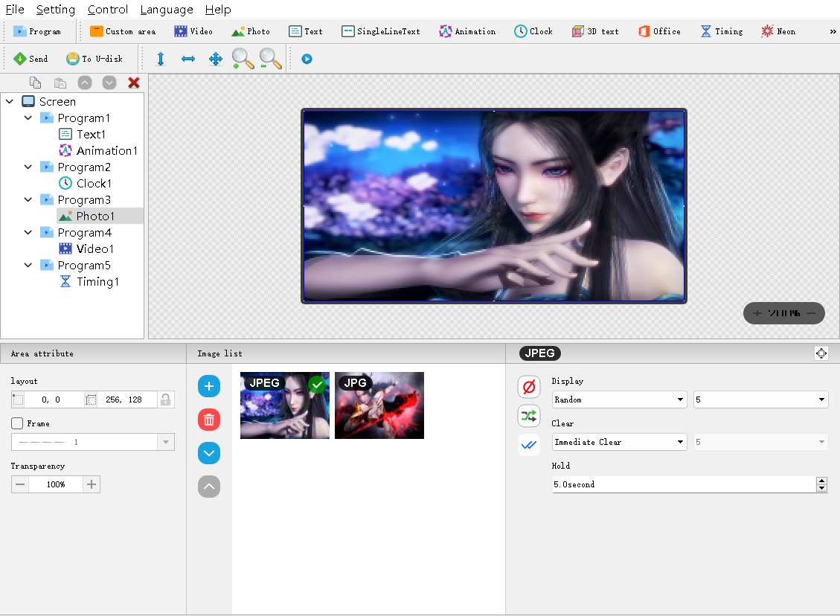
Task: Preview the program with play icon
Action: [x=307, y=59]
